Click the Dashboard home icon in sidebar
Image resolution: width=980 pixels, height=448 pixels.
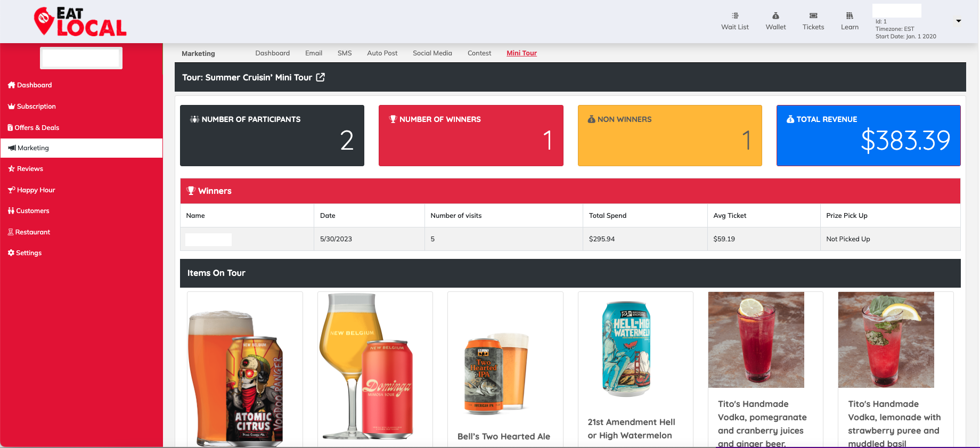click(x=12, y=85)
